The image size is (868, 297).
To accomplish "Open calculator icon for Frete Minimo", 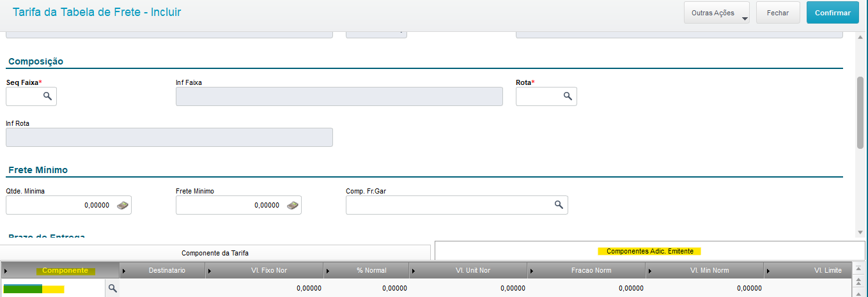I will click(x=292, y=205).
